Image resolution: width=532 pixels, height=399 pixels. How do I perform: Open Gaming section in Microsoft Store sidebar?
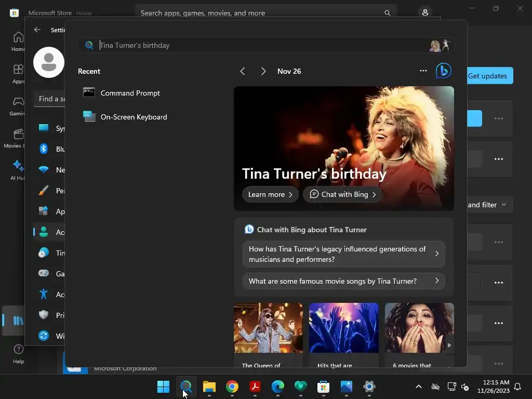pos(17,106)
